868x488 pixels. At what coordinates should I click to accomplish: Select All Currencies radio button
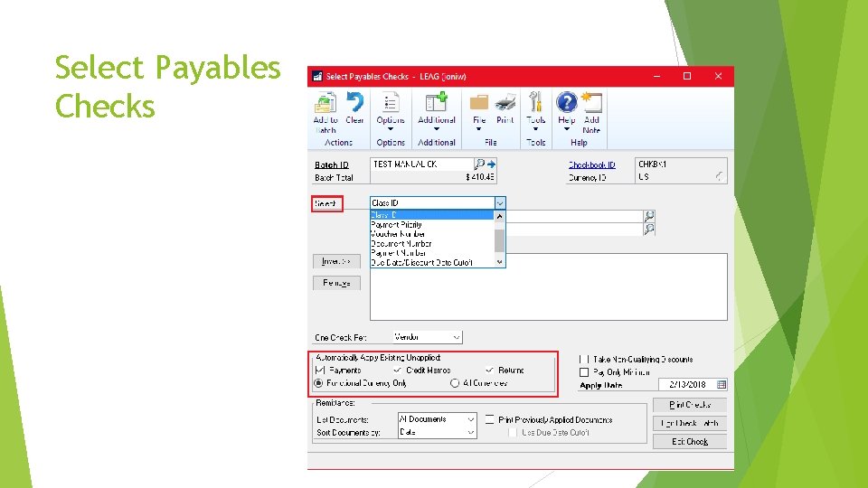click(x=455, y=383)
